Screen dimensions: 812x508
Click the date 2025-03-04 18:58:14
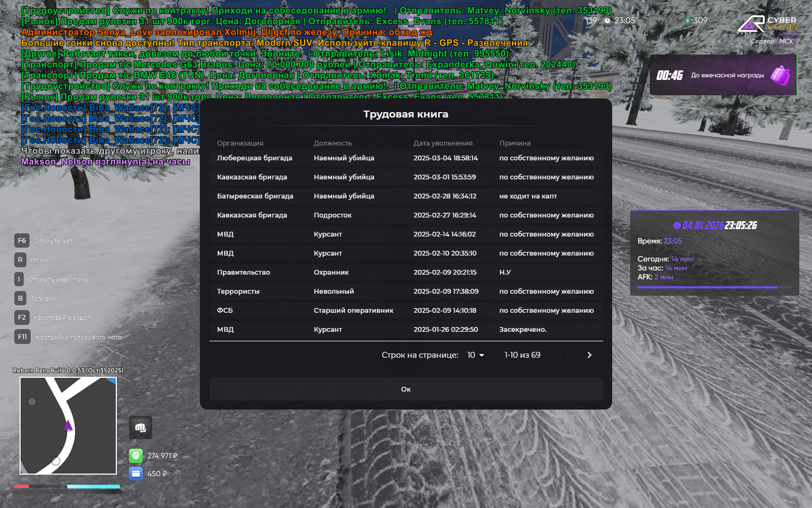point(446,158)
